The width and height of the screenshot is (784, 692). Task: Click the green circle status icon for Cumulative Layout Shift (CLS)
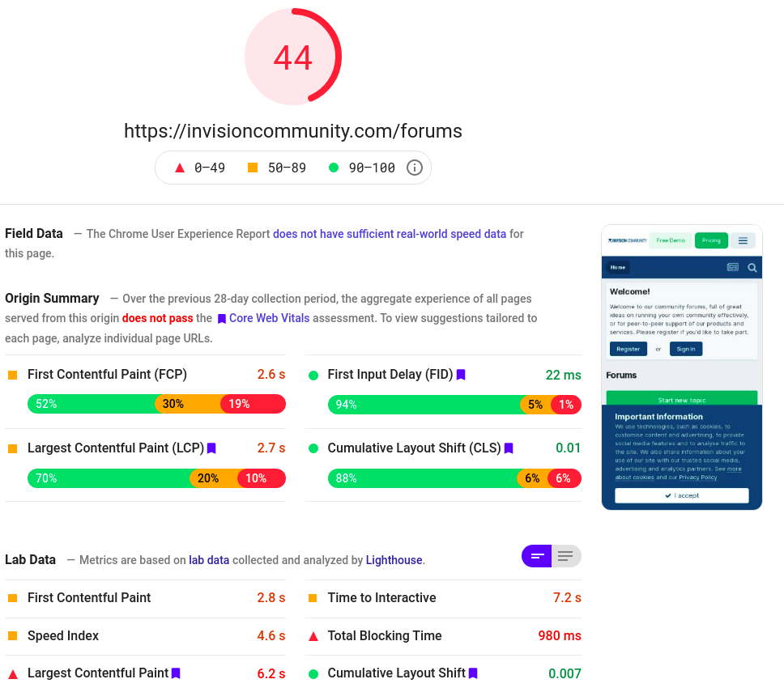tap(313, 448)
